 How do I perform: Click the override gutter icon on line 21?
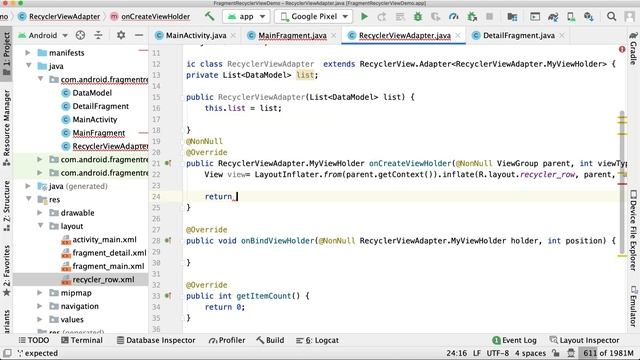tap(168, 163)
